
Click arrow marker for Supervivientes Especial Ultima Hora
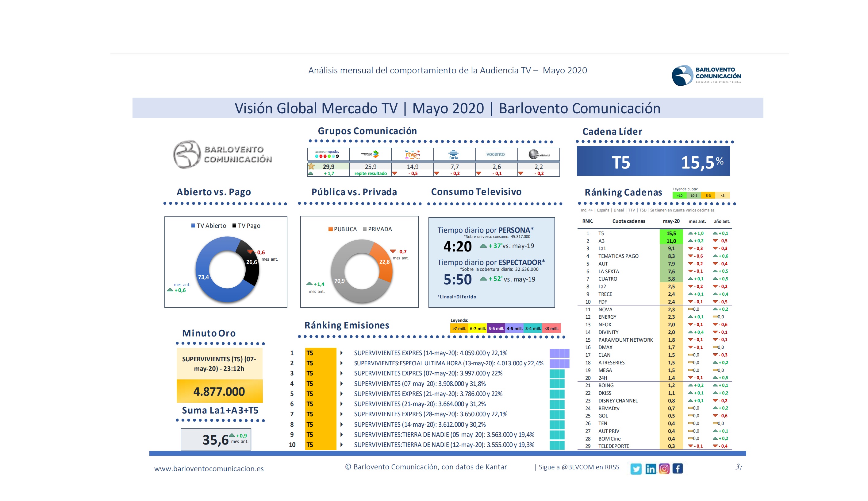(341, 363)
